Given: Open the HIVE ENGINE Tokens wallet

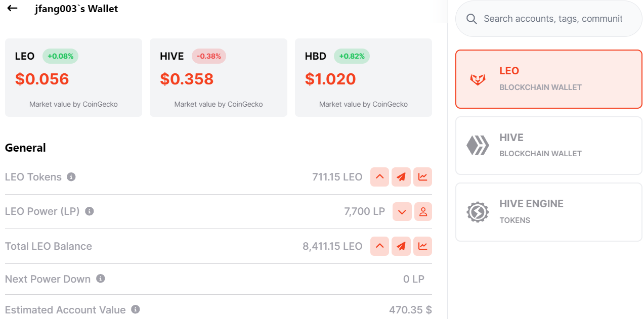Looking at the screenshot, I should point(549,212).
